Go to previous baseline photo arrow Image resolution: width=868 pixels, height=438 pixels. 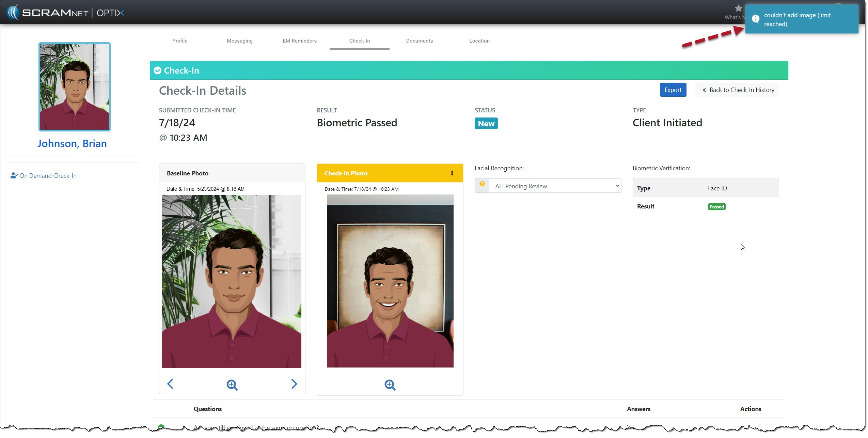[170, 384]
